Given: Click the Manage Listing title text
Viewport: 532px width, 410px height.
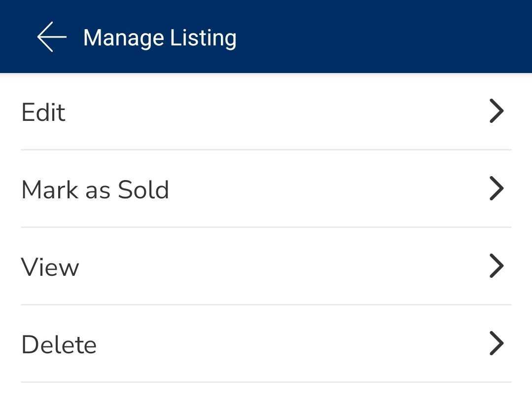Looking at the screenshot, I should [160, 37].
